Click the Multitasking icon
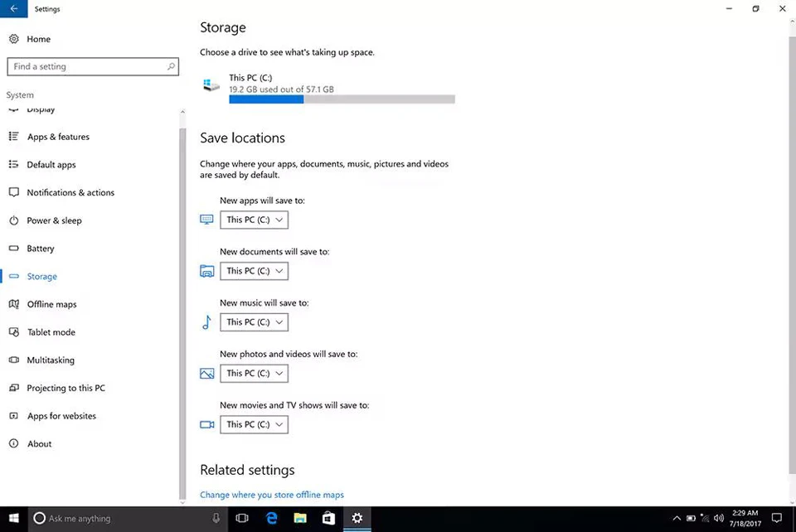The image size is (796, 532). coord(14,360)
